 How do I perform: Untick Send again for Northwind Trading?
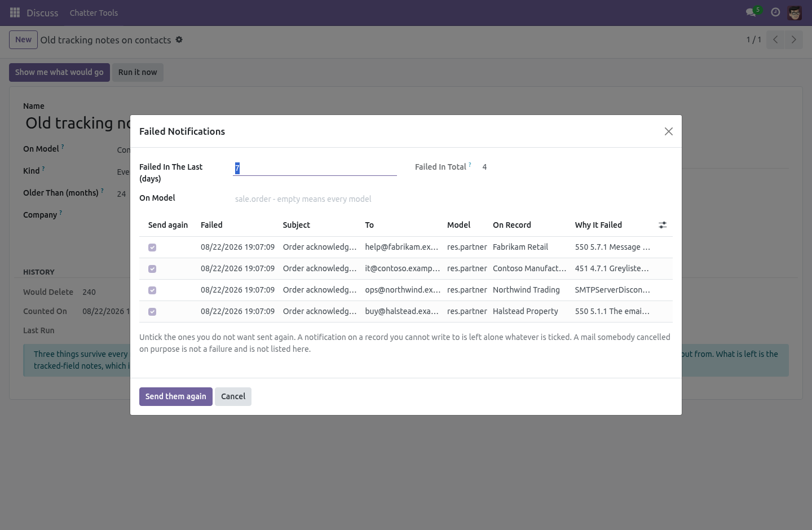click(x=152, y=290)
